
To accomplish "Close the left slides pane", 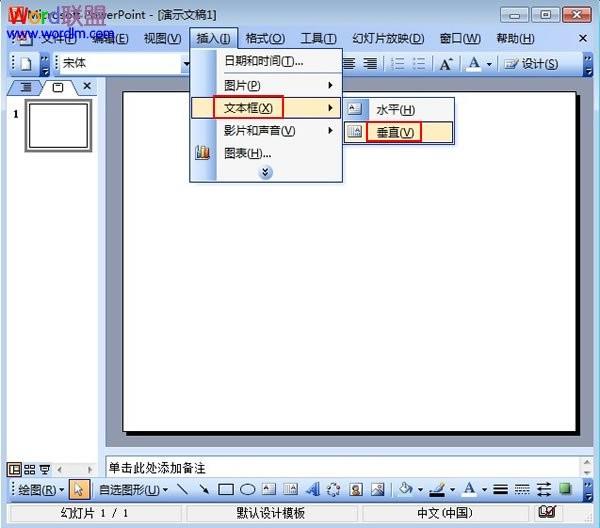I will (87, 86).
